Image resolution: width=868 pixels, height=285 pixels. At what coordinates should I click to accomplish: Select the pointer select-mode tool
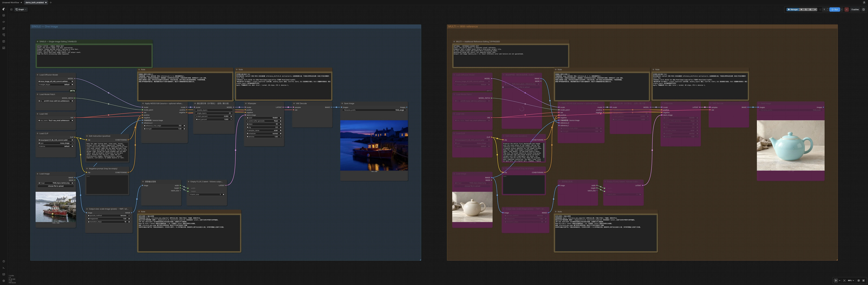836,281
